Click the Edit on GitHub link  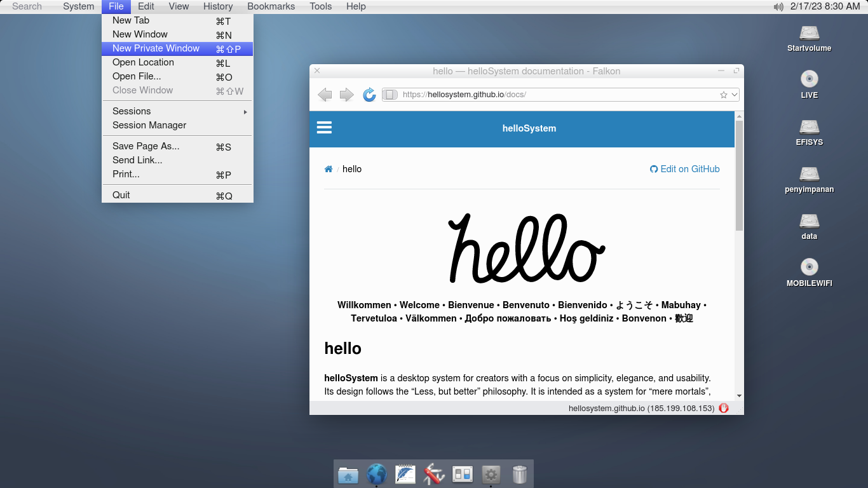[x=685, y=169]
